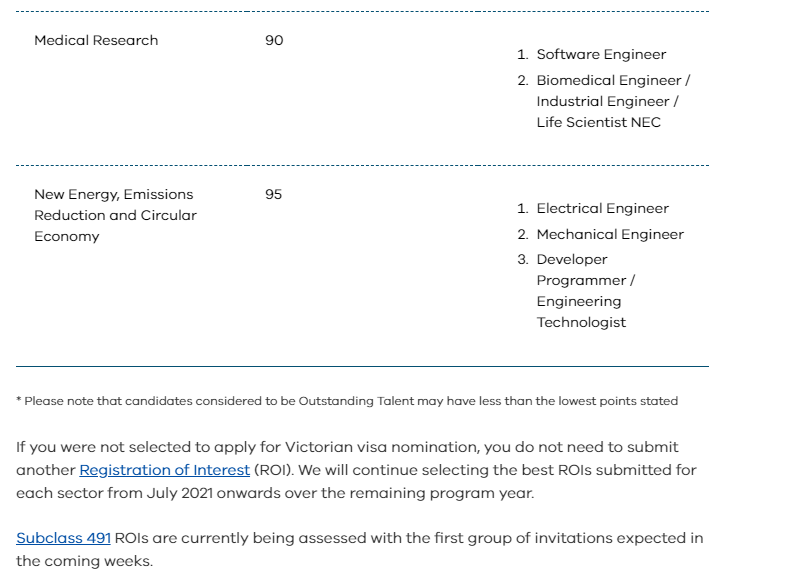This screenshot has height=583, width=800.
Task: Click the Software Engineer list item
Action: pyautogui.click(x=601, y=55)
